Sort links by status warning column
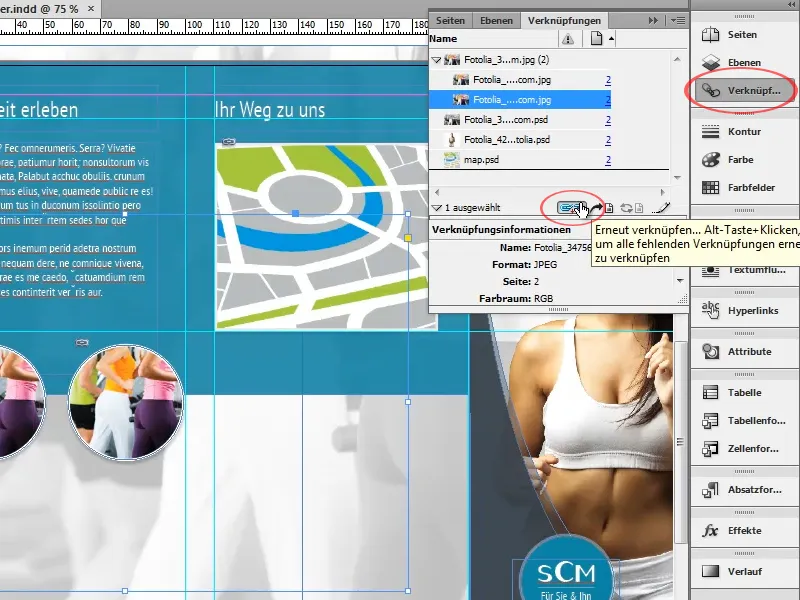800x600 pixels. tap(568, 39)
